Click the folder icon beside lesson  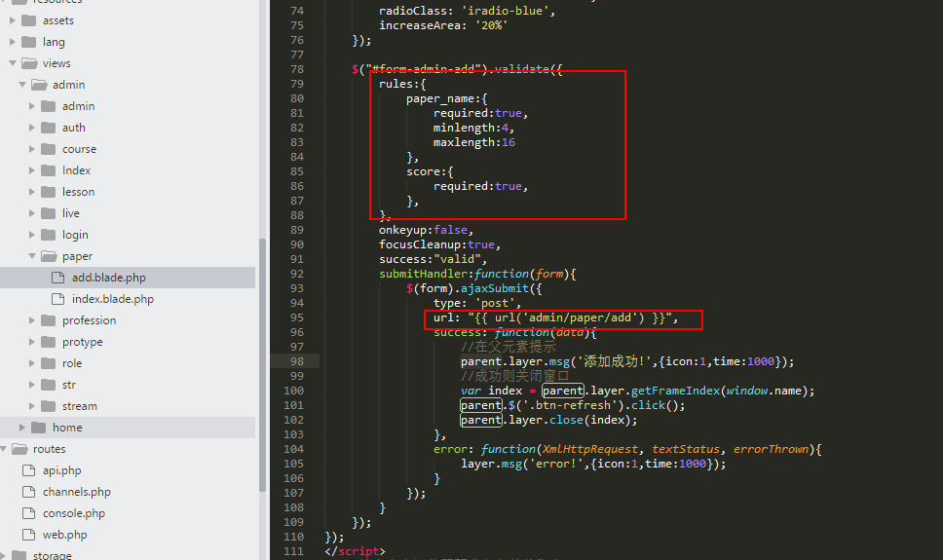48,192
